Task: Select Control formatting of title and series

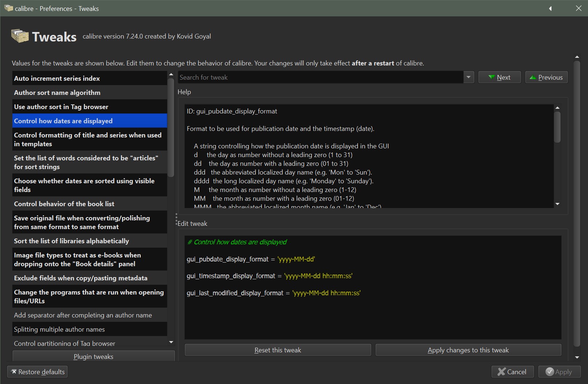Action: pos(90,139)
